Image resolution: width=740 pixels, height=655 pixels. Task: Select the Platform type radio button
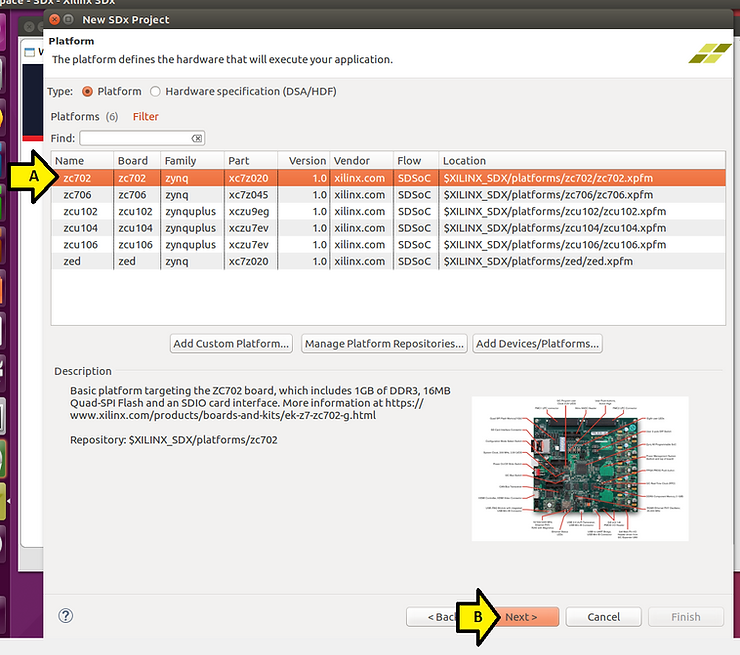point(88,91)
